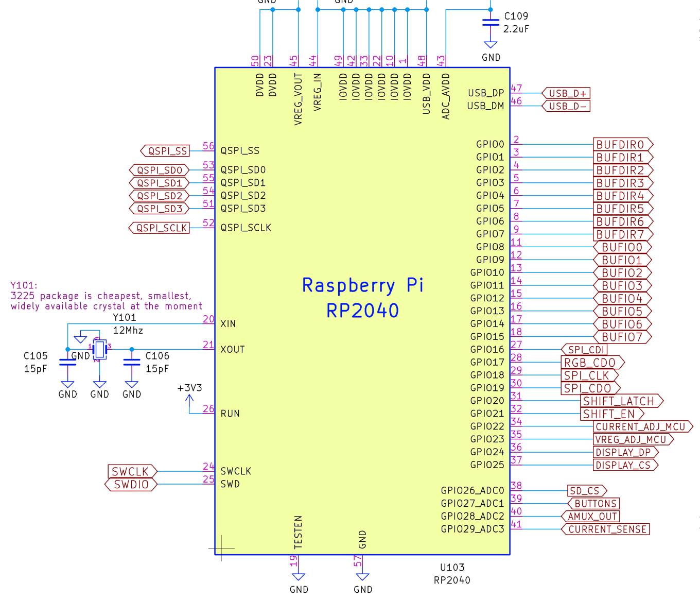The height and width of the screenshot is (600, 700).
Task: Select the DISPLAY_CS global label
Action: click(x=625, y=465)
